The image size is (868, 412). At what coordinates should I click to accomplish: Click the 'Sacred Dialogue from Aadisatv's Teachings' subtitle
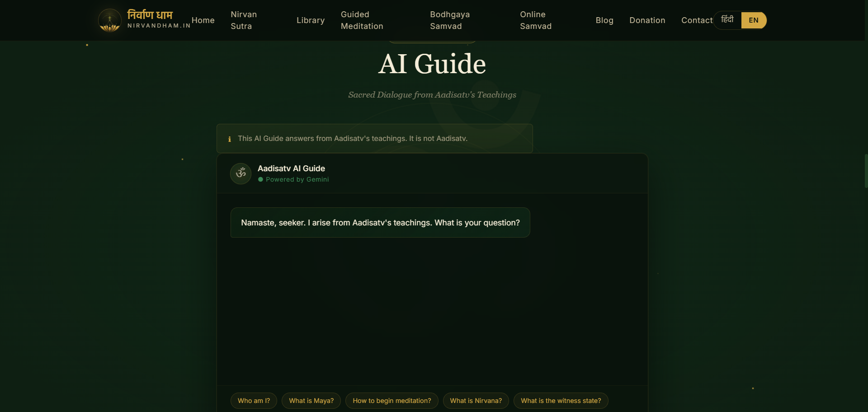(x=432, y=95)
